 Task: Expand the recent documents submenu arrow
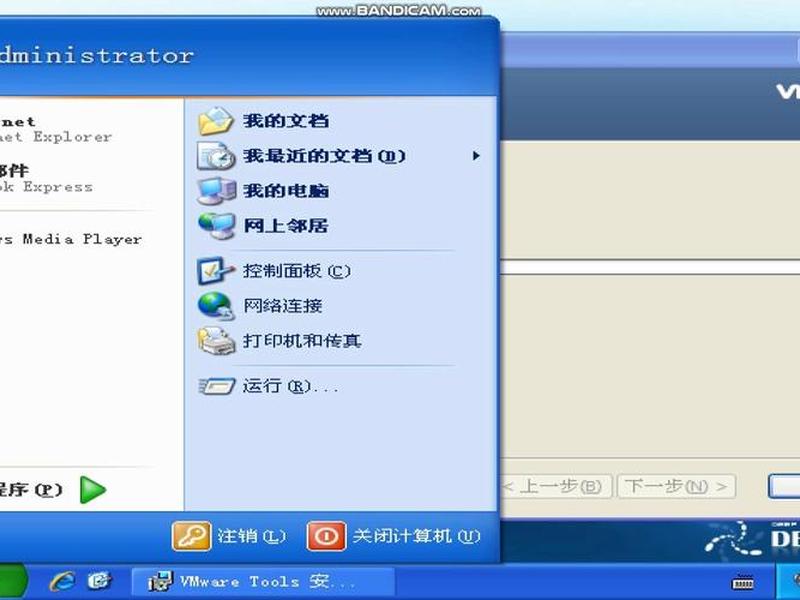(x=476, y=156)
